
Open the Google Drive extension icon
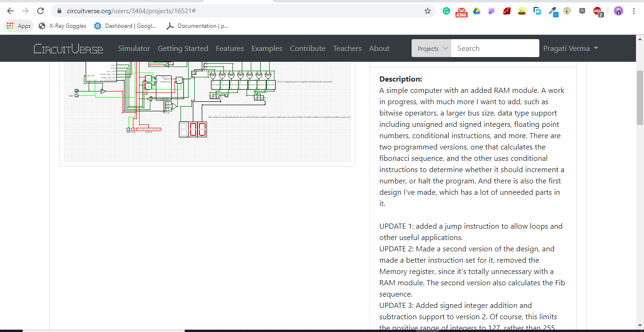pos(476,11)
